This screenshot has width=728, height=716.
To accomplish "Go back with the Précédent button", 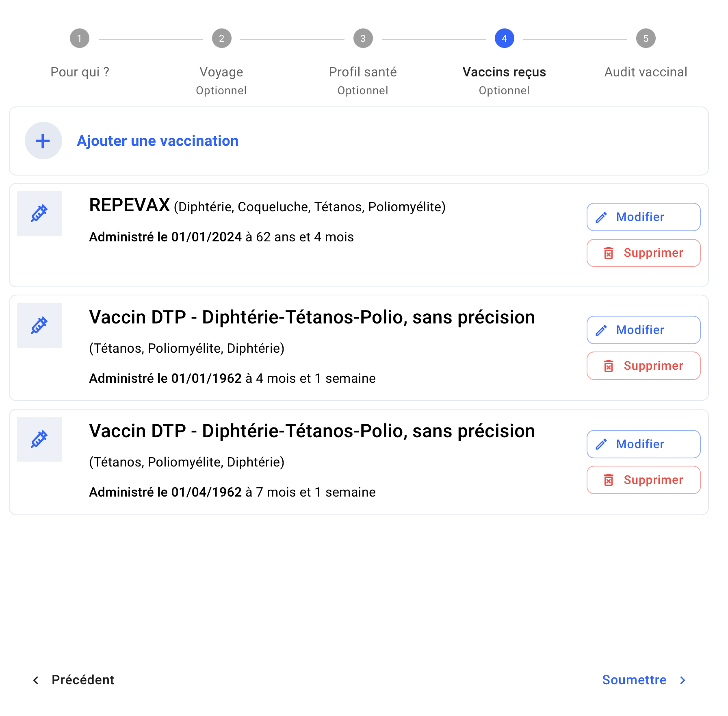I will 73,680.
